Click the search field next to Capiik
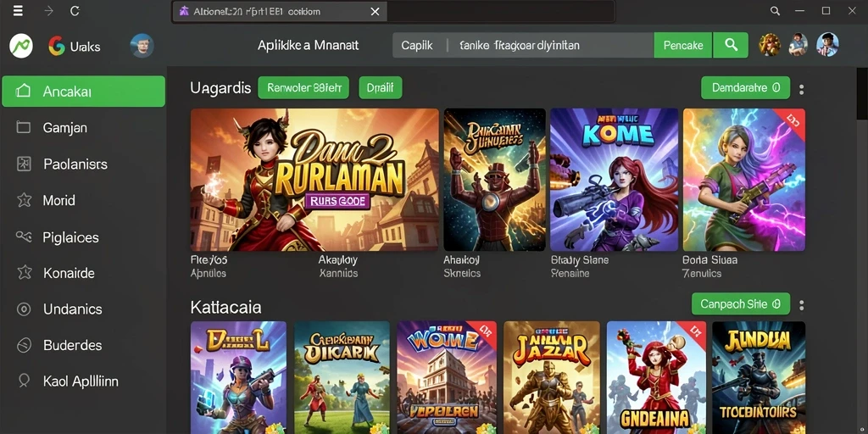 coord(551,46)
